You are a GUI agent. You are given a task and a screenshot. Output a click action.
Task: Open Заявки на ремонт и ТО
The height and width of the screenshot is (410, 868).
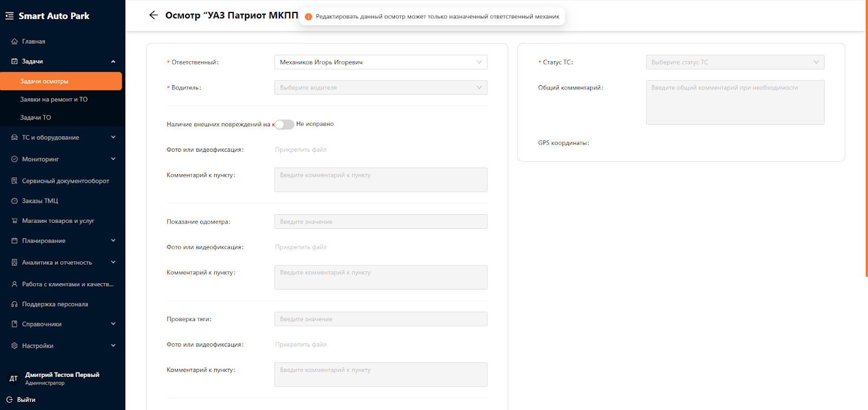pos(54,99)
